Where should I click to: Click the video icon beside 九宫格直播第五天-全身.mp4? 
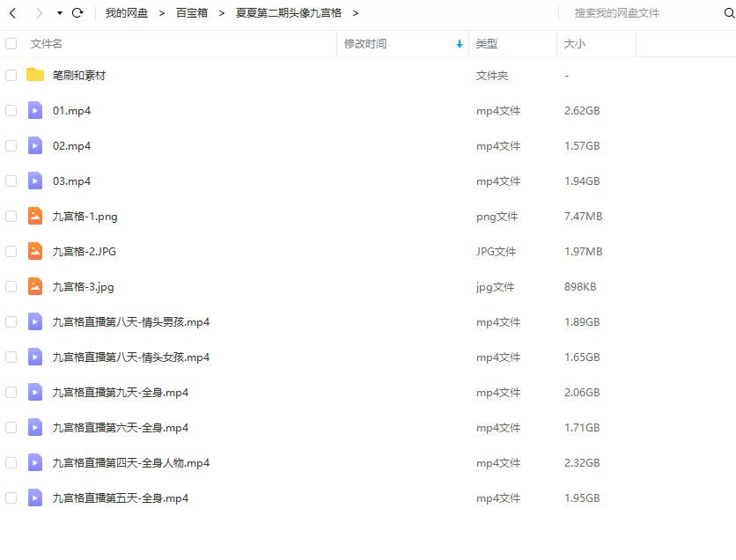[x=34, y=497]
